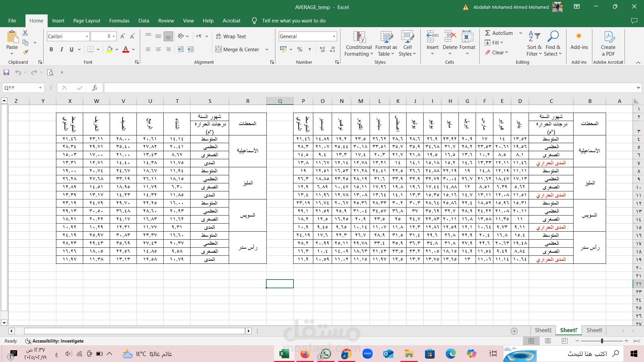Viewport: 644px width, 362px height.
Task: Open the Create a PDF icon
Action: coord(608,37)
